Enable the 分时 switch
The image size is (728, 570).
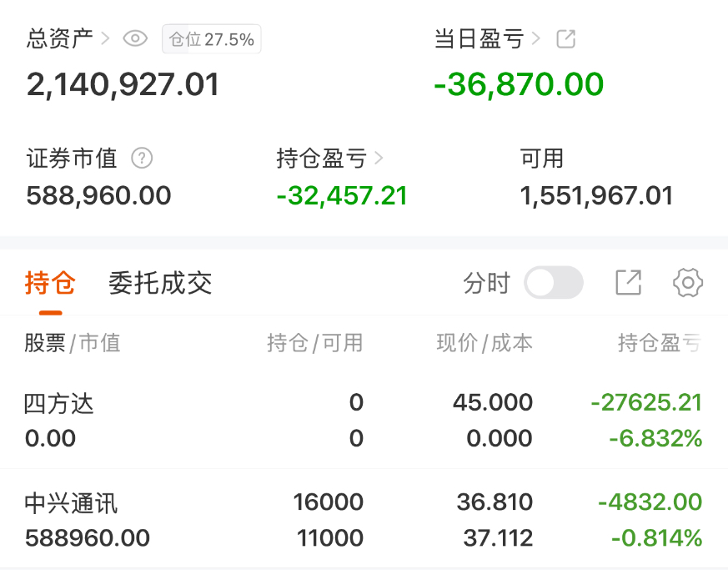click(x=554, y=282)
